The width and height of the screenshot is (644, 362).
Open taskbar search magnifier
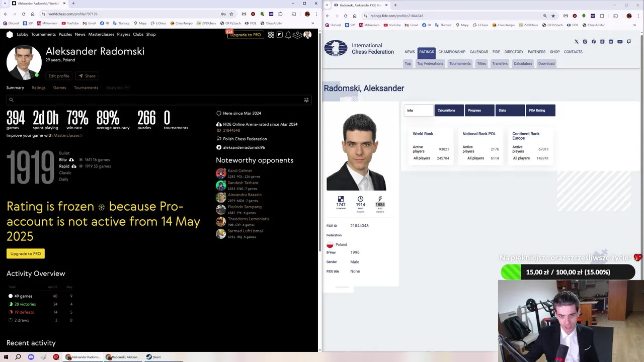[18, 357]
